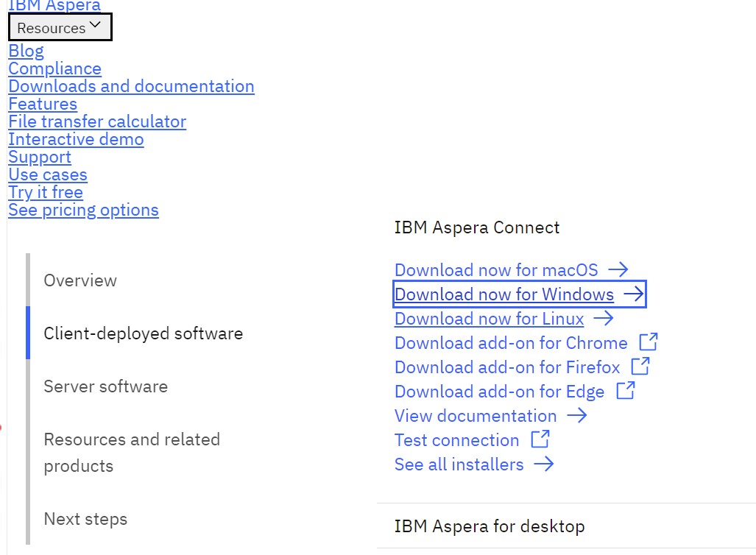Image resolution: width=756 pixels, height=555 pixels.
Task: Expand IBM Aspera for desktop section
Action: coord(566,526)
